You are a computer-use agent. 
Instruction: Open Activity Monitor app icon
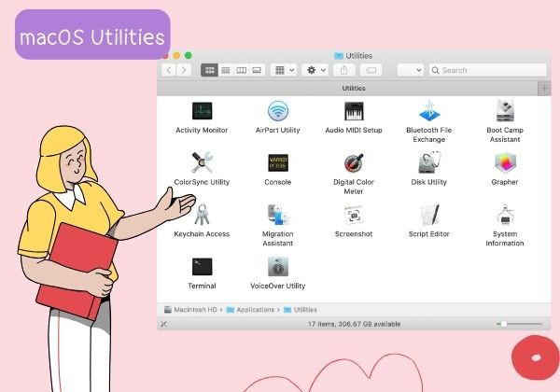tap(202, 111)
